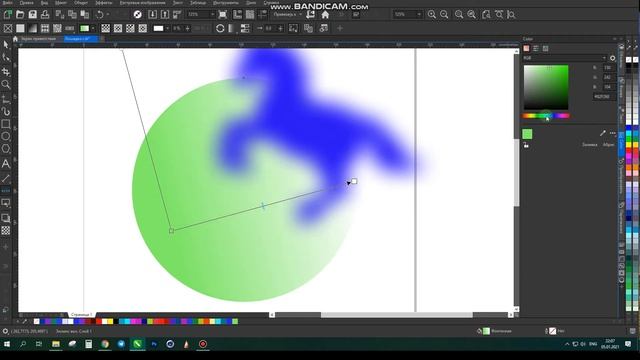Image resolution: width=640 pixels, height=360 pixels.
Task: Copy fill properties icon in property bar
Action: (x=308, y=28)
